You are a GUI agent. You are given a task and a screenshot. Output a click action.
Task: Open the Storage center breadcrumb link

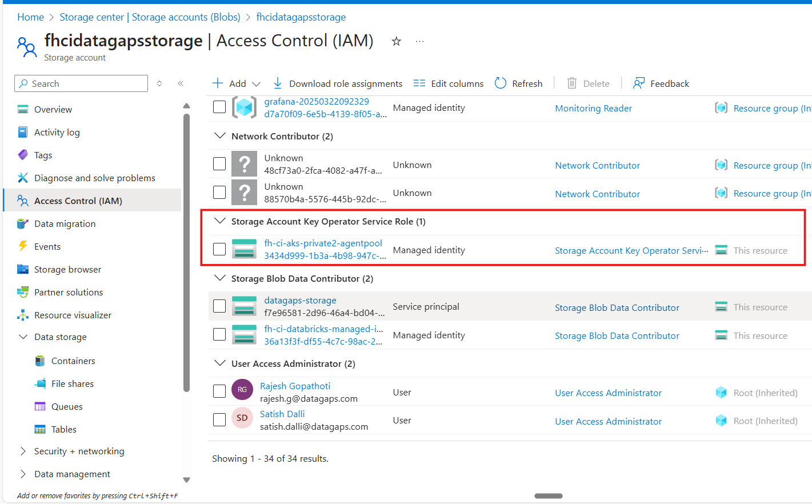pyautogui.click(x=150, y=17)
